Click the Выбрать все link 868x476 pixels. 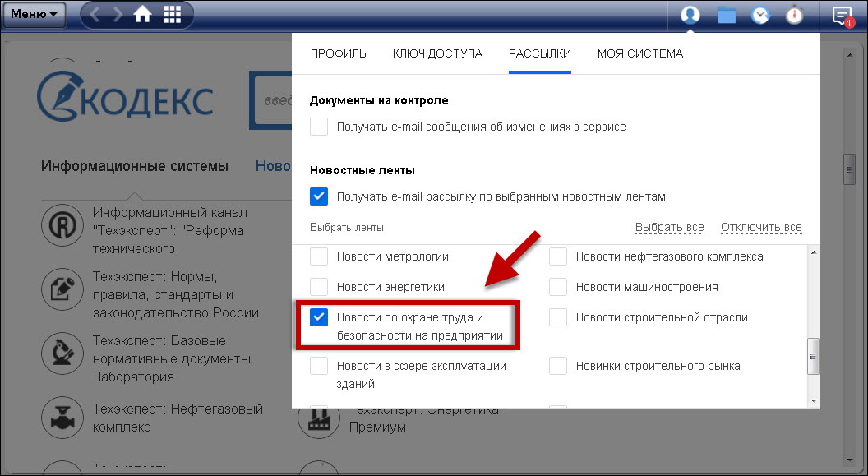click(669, 228)
